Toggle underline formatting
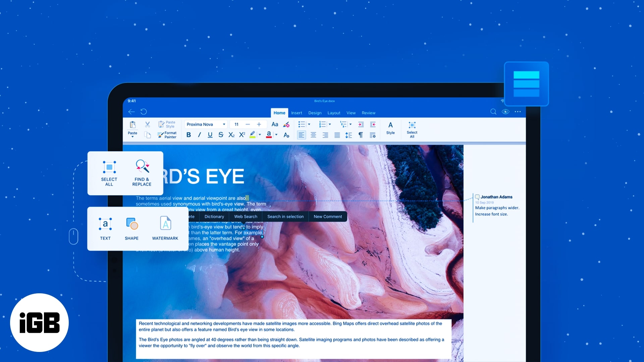The width and height of the screenshot is (644, 362). coord(210,135)
